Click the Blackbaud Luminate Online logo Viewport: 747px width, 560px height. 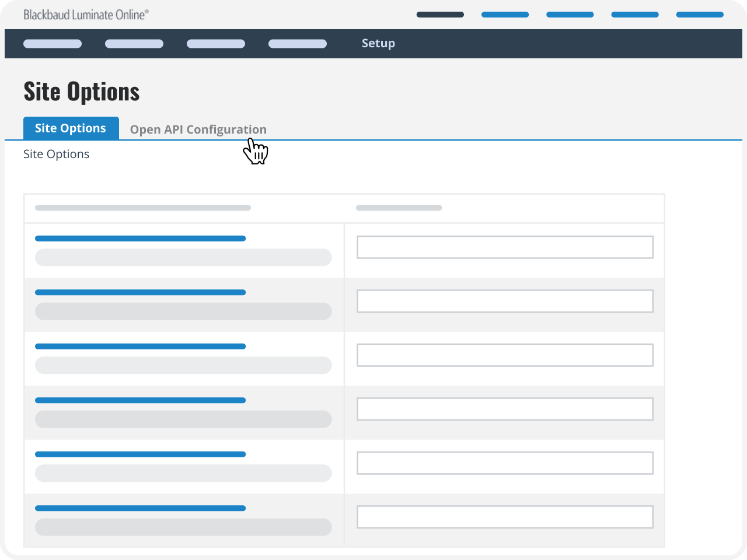coord(85,14)
